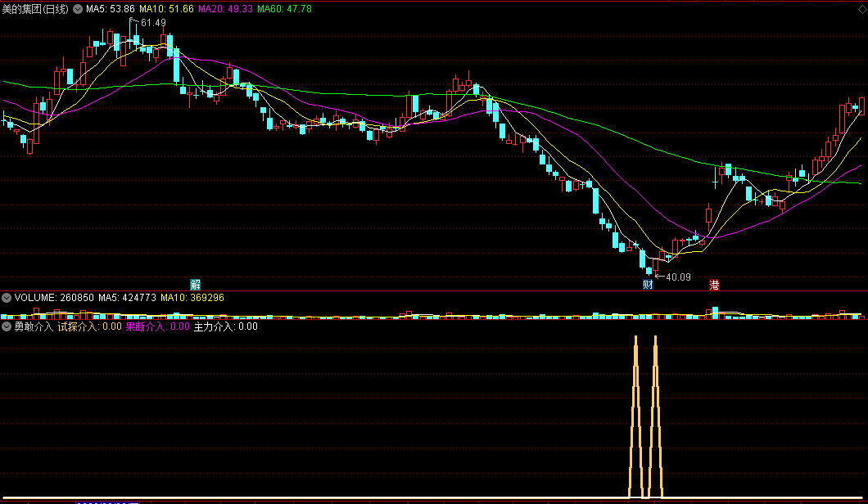
Task: Open the 勇敢介入 indicator dropdown arrow
Action: (x=7, y=326)
